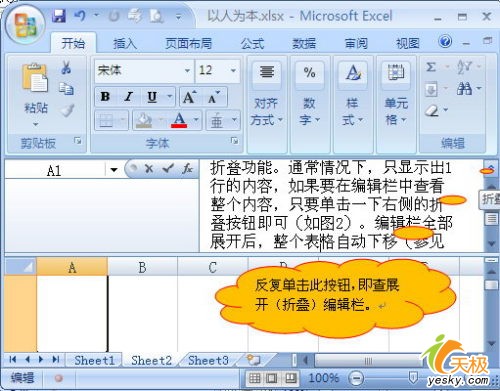Image resolution: width=500 pixels, height=391 pixels.
Task: Toggle Bold formatting
Action: pos(105,97)
